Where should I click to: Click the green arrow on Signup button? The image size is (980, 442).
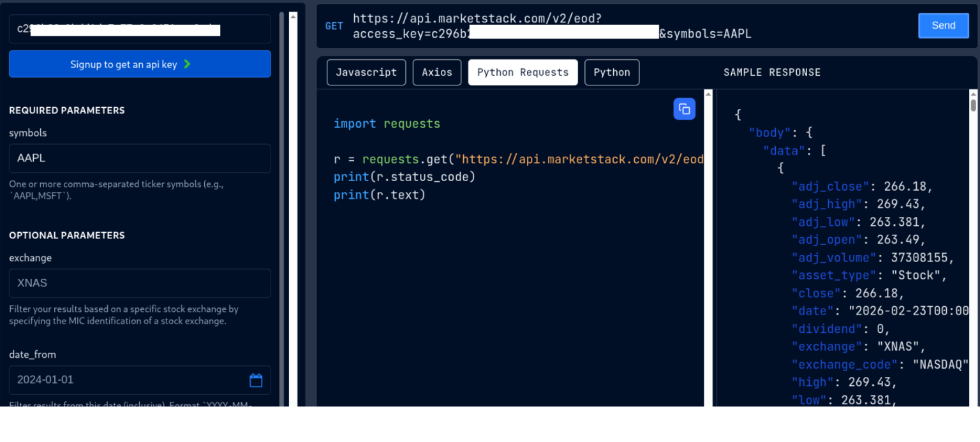click(x=187, y=64)
